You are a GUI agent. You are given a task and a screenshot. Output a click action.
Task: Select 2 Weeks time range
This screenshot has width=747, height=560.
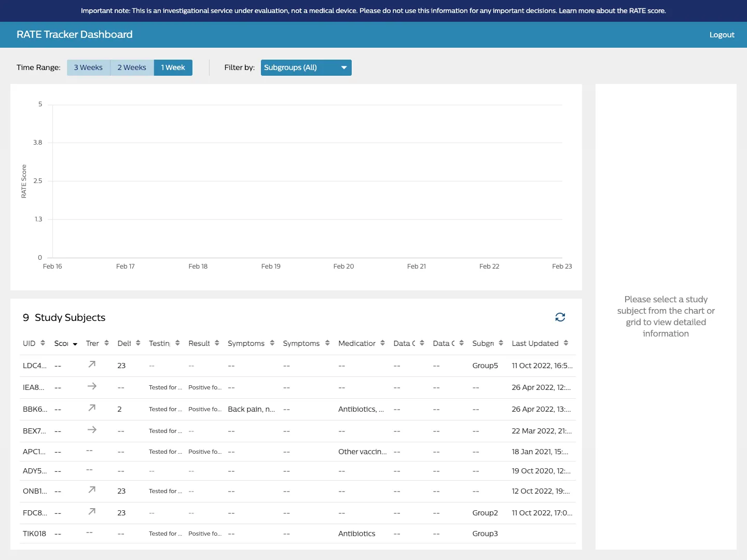click(x=132, y=67)
